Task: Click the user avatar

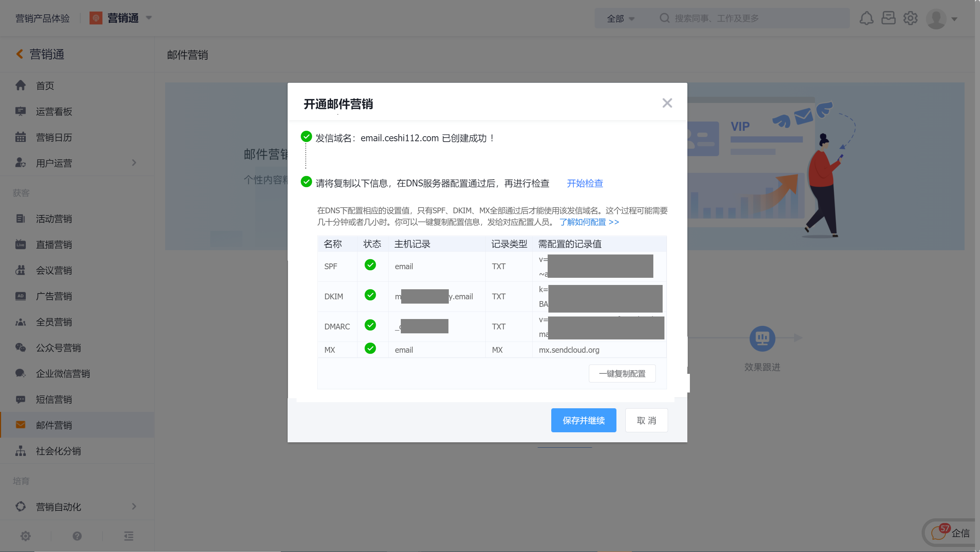Action: tap(936, 19)
